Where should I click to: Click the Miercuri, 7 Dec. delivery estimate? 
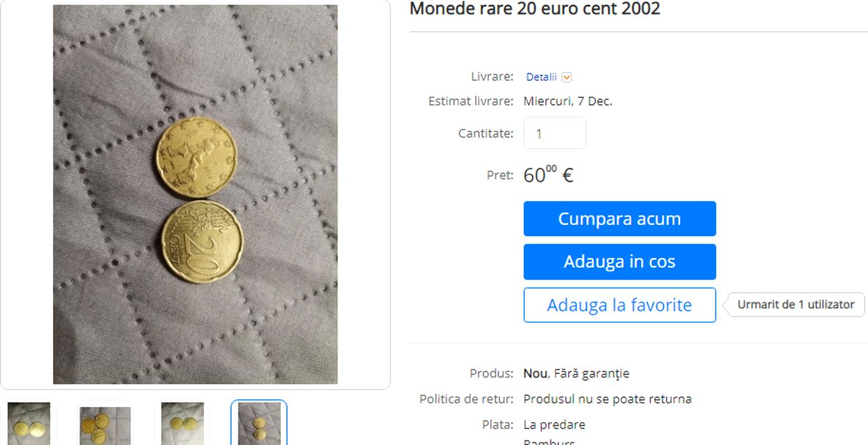point(568,101)
